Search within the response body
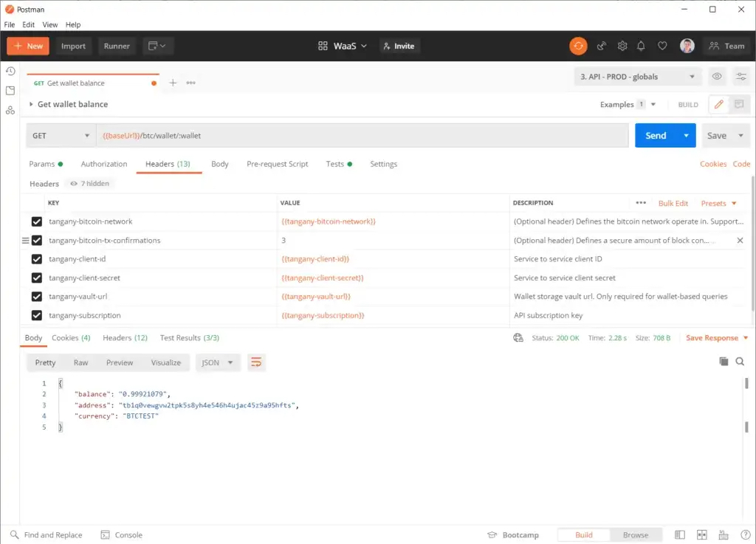 click(740, 362)
